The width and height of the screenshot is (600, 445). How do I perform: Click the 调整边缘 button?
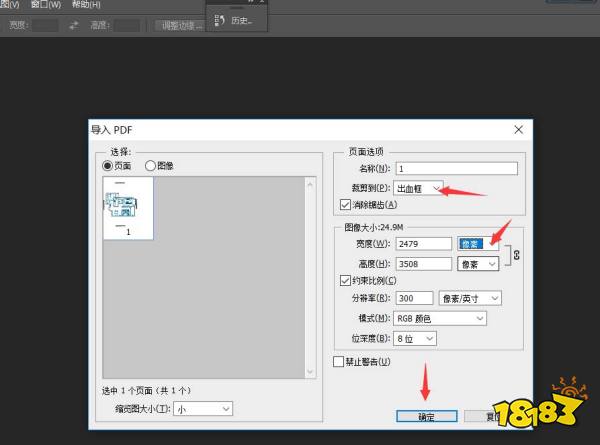(181, 25)
